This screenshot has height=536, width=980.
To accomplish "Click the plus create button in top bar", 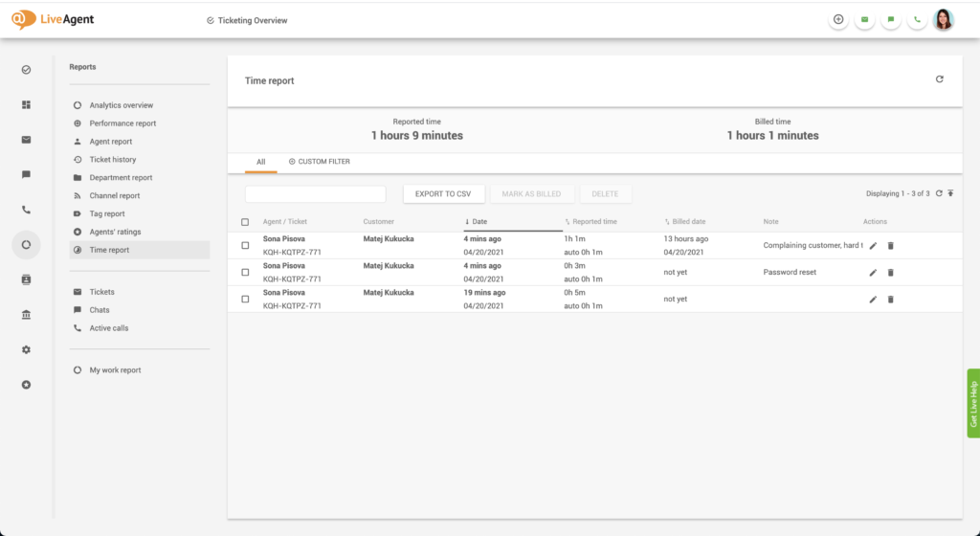I will [x=838, y=19].
